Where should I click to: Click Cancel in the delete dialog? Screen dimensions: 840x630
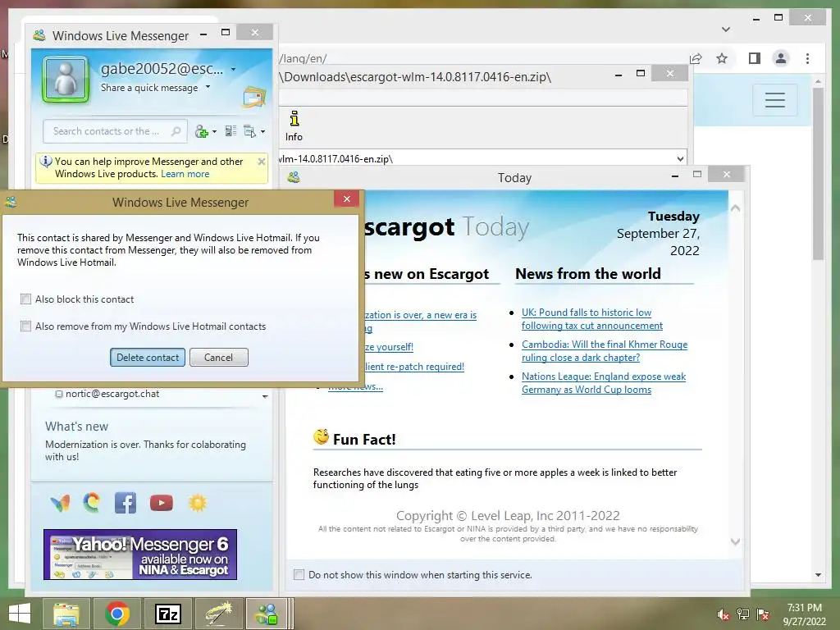click(x=218, y=358)
